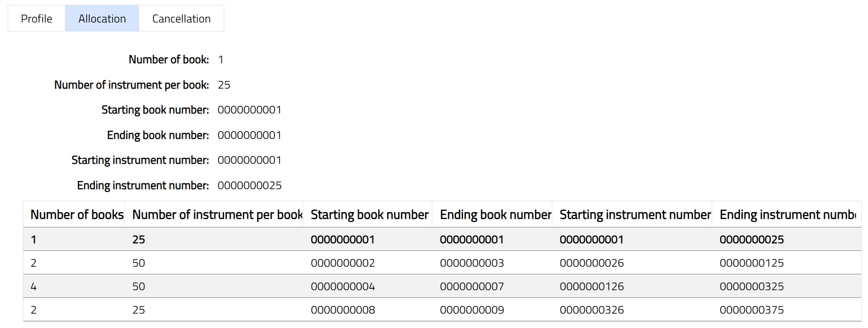Click starting book number cell 0000000008
The image size is (868, 328).
click(343, 310)
